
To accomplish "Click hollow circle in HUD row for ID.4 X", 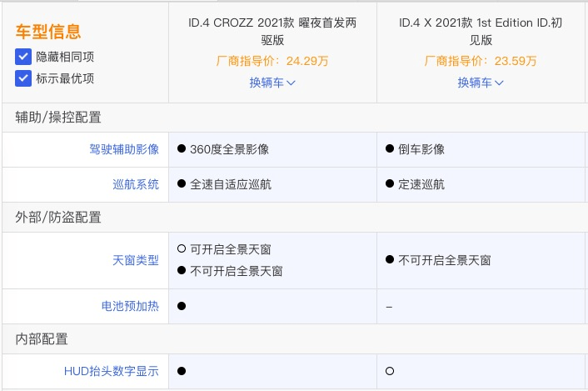I will pyautogui.click(x=390, y=371).
